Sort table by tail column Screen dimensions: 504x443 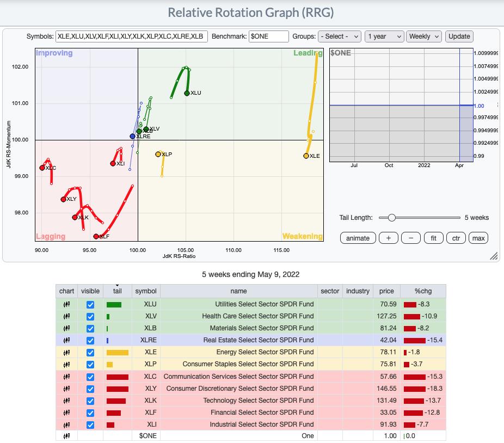tap(118, 291)
